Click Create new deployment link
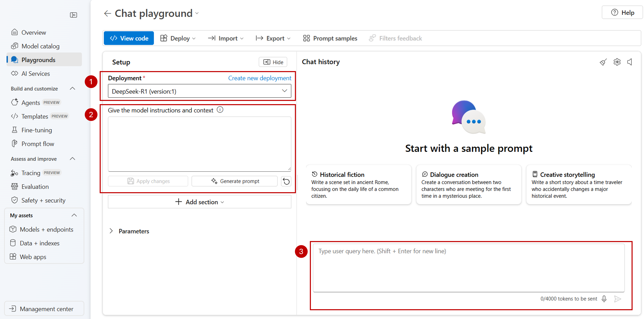The width and height of the screenshot is (644, 319). (x=260, y=78)
